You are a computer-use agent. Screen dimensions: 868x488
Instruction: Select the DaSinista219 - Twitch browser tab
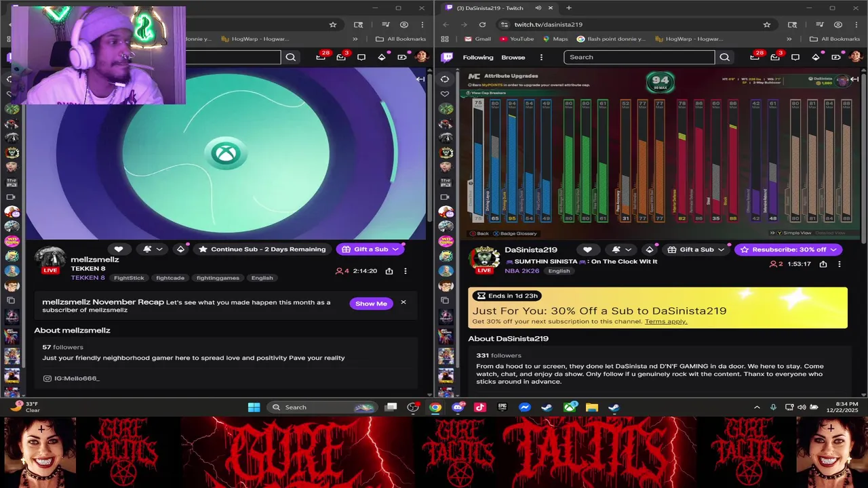499,8
